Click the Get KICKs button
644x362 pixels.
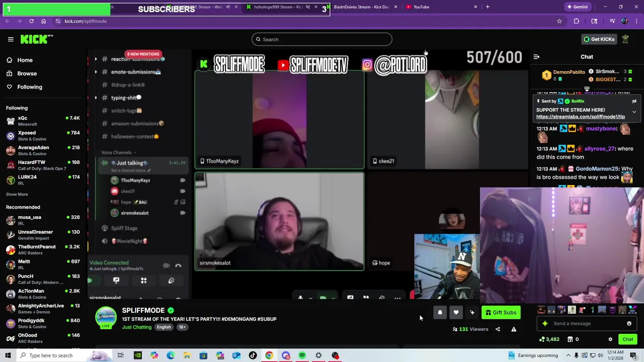(x=599, y=39)
